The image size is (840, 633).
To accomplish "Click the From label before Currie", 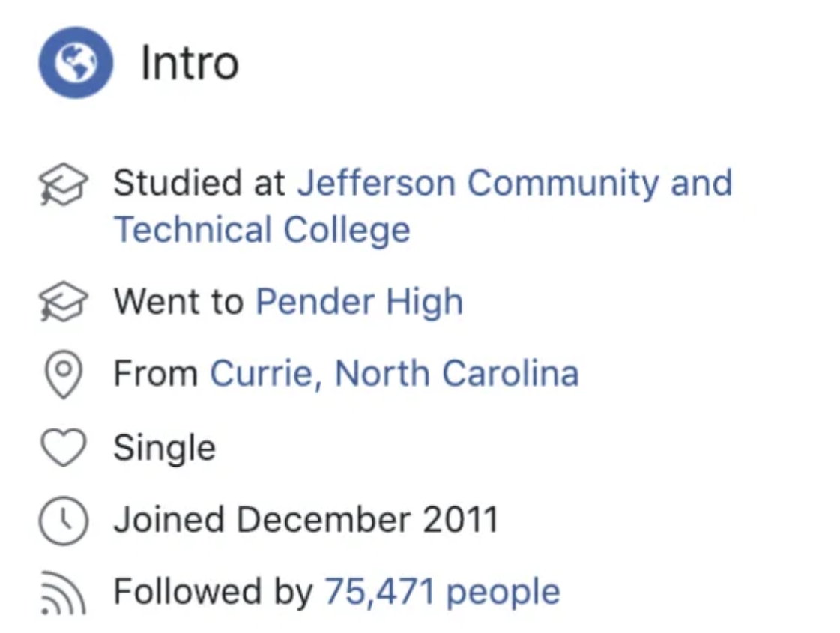I will [x=156, y=373].
